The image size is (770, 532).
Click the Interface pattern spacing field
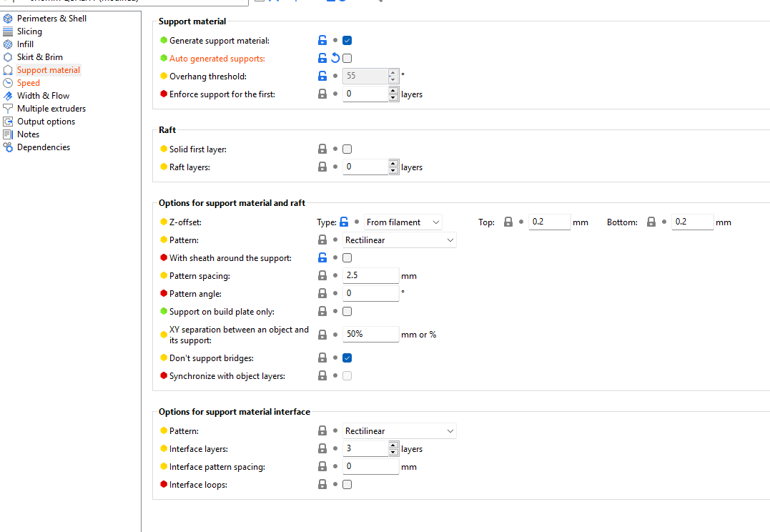[371, 467]
